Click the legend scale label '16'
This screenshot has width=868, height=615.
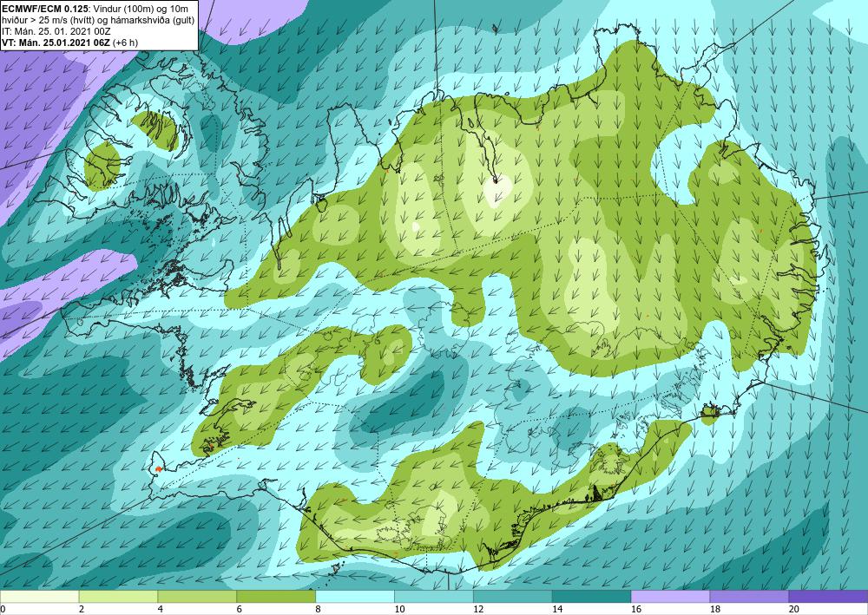pyautogui.click(x=636, y=610)
